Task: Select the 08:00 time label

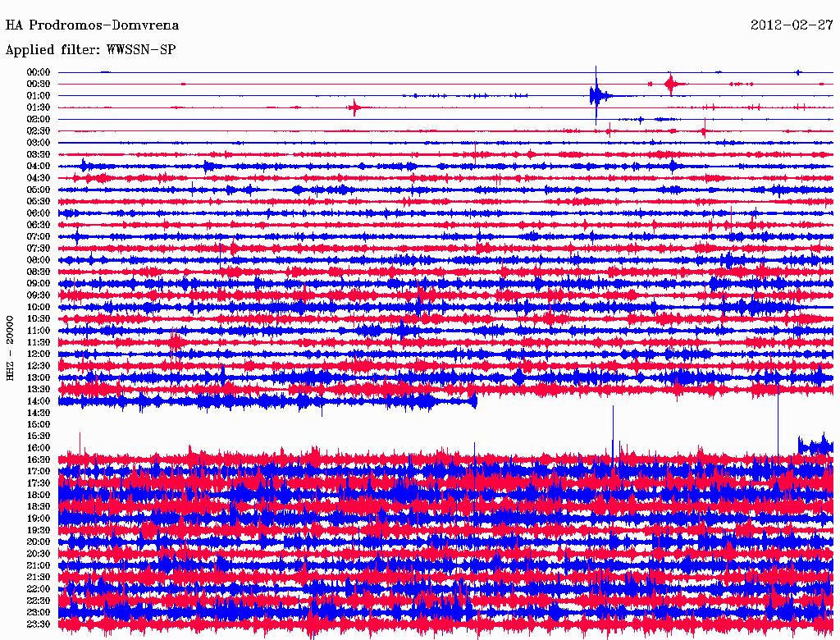Action: (x=39, y=260)
